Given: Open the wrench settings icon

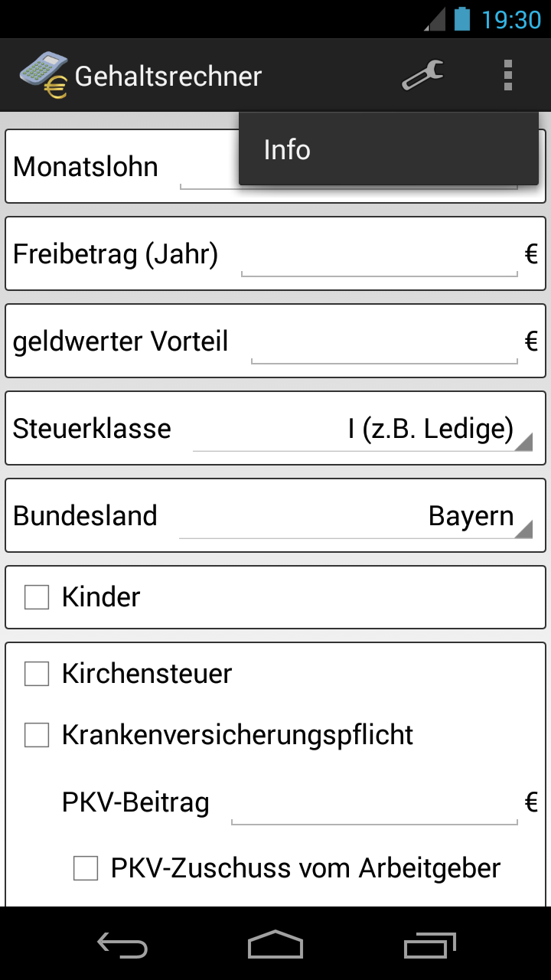Looking at the screenshot, I should [x=422, y=74].
